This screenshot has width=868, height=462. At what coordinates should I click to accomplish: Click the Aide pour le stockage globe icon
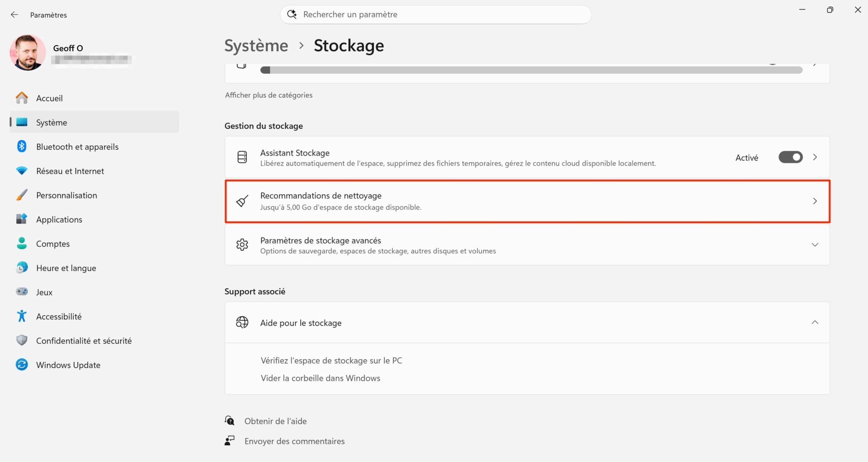point(242,322)
